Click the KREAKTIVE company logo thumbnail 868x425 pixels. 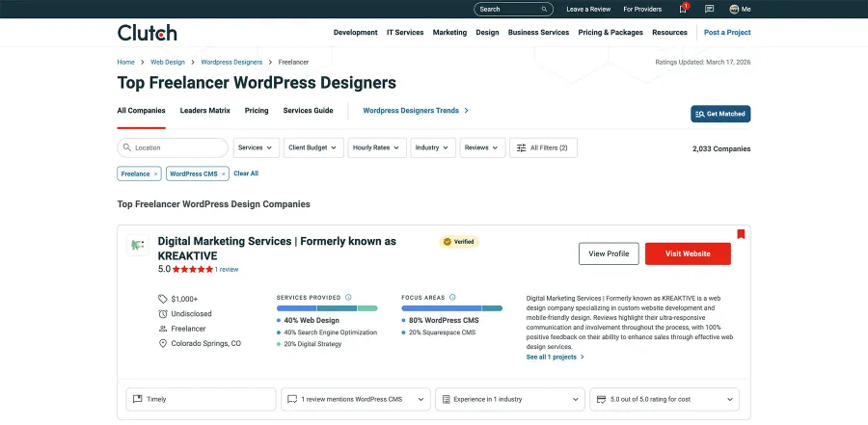[x=137, y=245]
